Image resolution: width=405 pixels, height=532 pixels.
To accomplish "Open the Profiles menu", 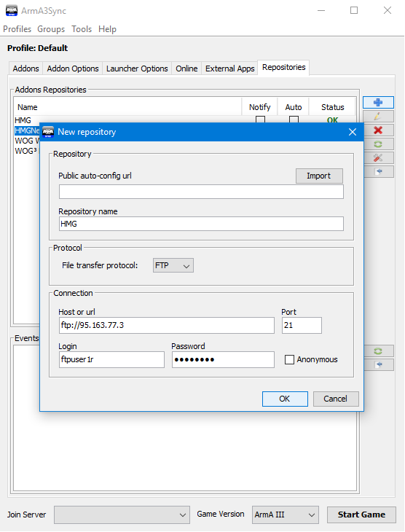I will coord(17,29).
